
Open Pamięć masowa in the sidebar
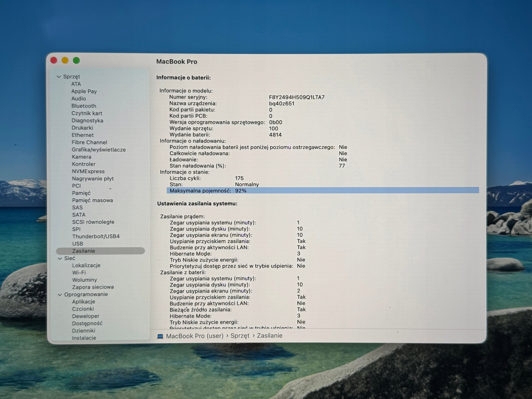[92, 200]
